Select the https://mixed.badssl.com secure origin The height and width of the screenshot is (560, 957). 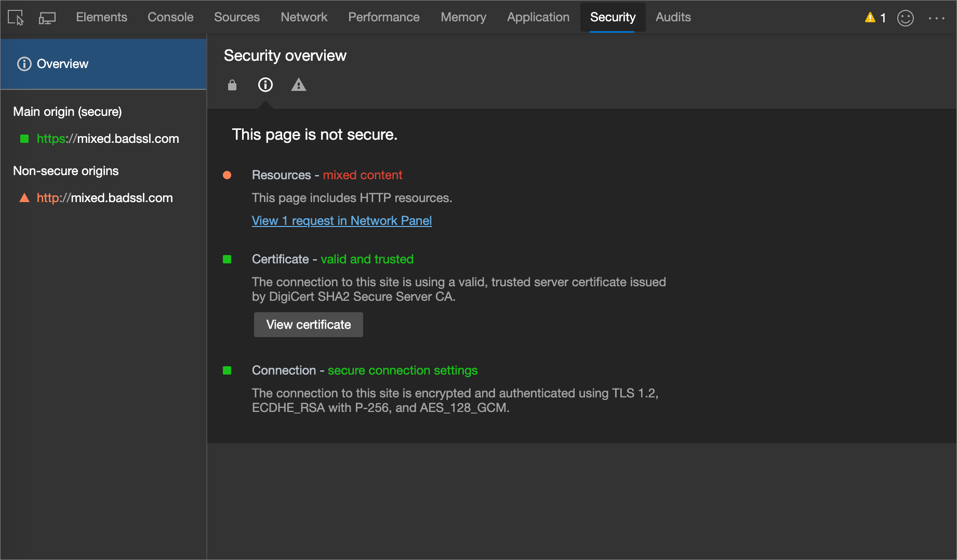pos(108,139)
